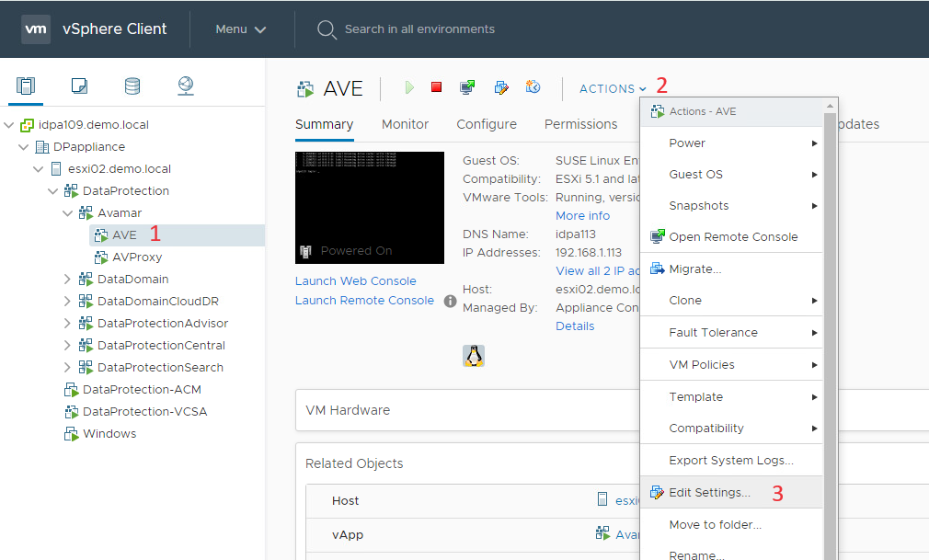Take a snapshot using the snapshot toolbar icon
929x560 pixels.
click(533, 86)
